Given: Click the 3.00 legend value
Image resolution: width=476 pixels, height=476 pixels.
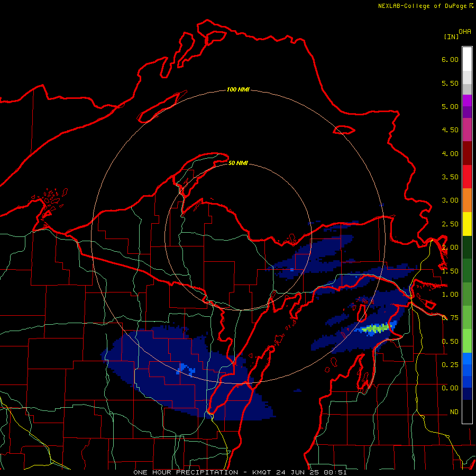Looking at the screenshot, I should (450, 200).
